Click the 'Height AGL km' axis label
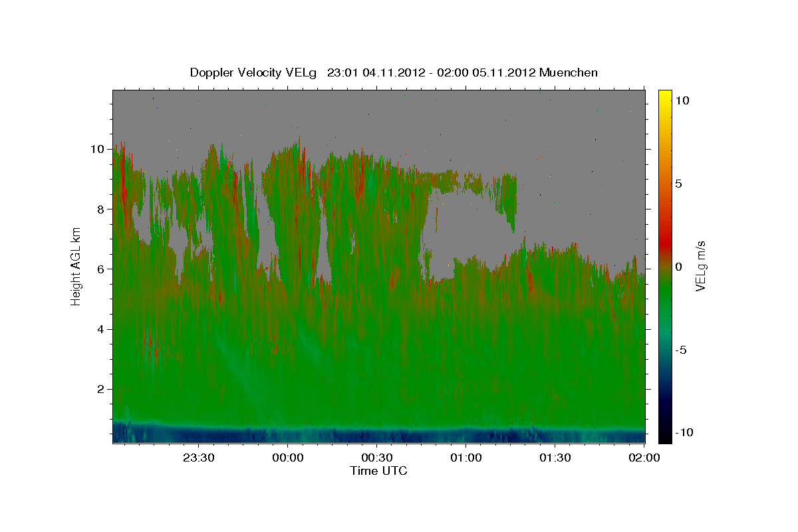 point(76,266)
